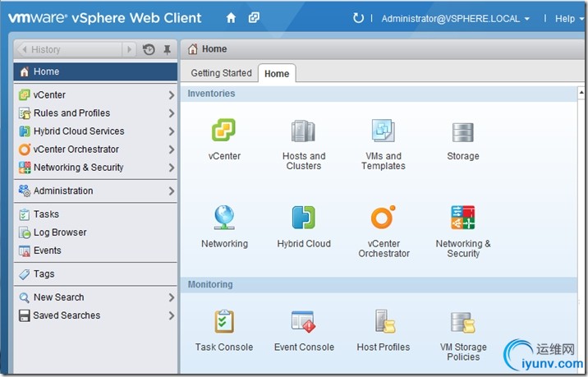Pin the navigator with the pushpin icon
The height and width of the screenshot is (377, 588).
coord(168,49)
